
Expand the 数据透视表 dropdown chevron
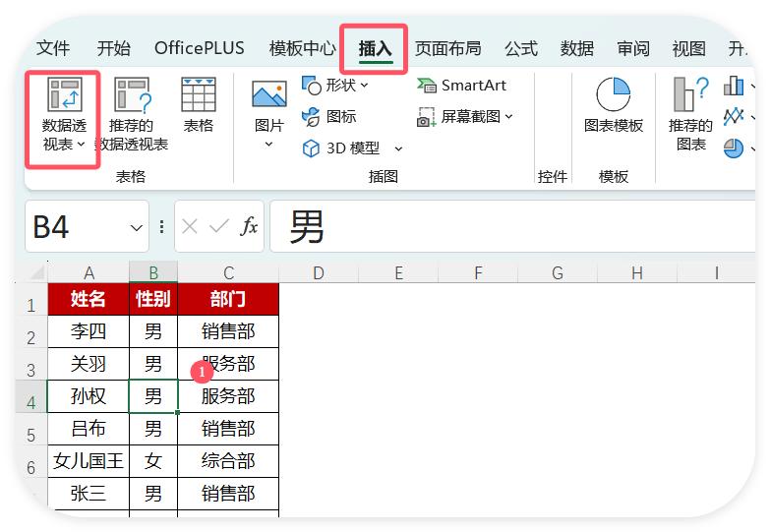(x=81, y=145)
